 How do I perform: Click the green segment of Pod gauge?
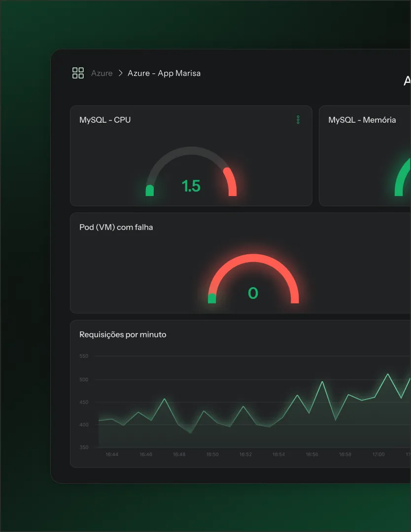pos(212,299)
